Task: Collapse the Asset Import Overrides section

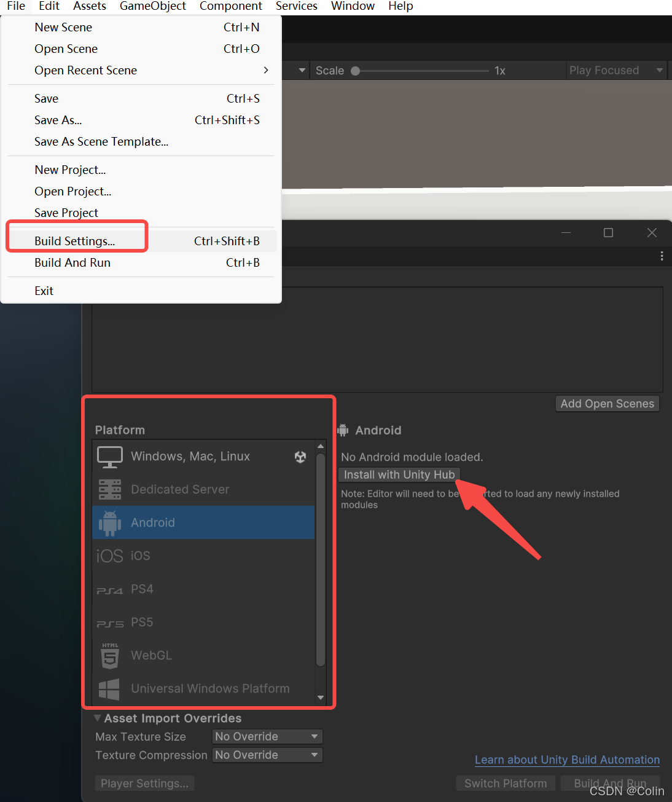Action: click(x=97, y=718)
